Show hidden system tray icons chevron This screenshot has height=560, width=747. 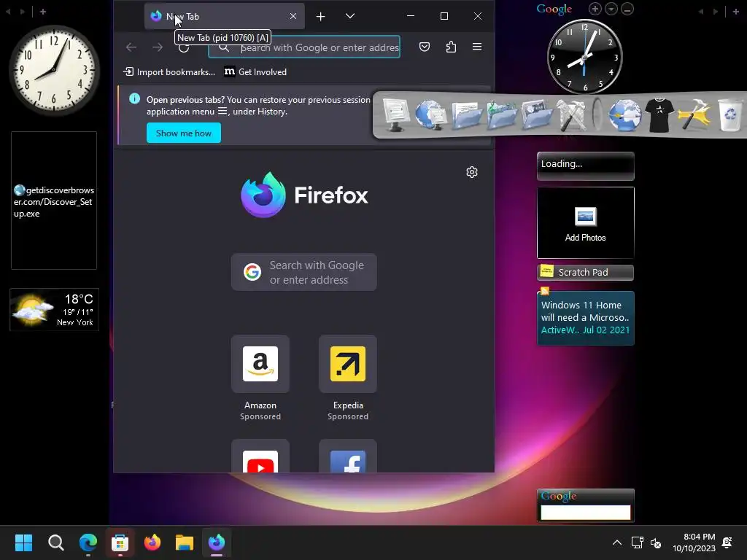pos(617,542)
